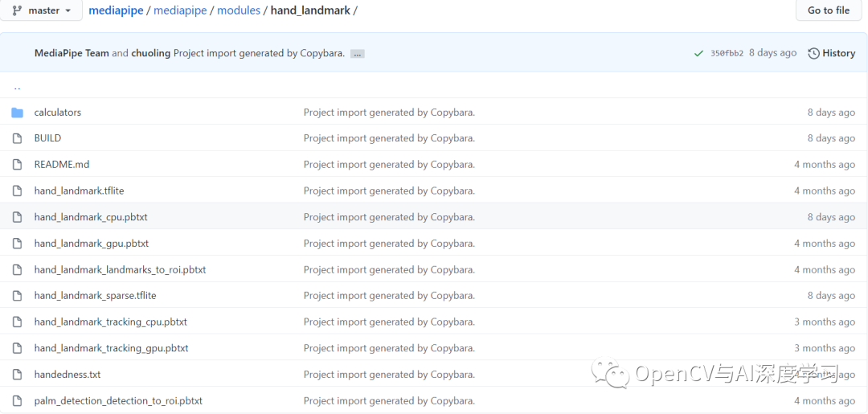Image resolution: width=868 pixels, height=414 pixels.
Task: Click the git branch icon beside master
Action: (x=17, y=10)
